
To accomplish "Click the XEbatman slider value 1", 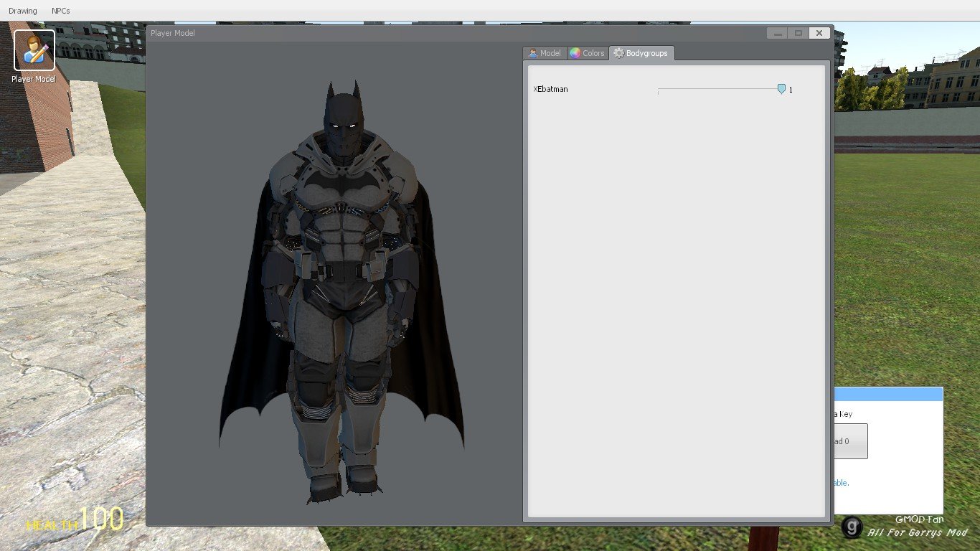I will point(791,90).
